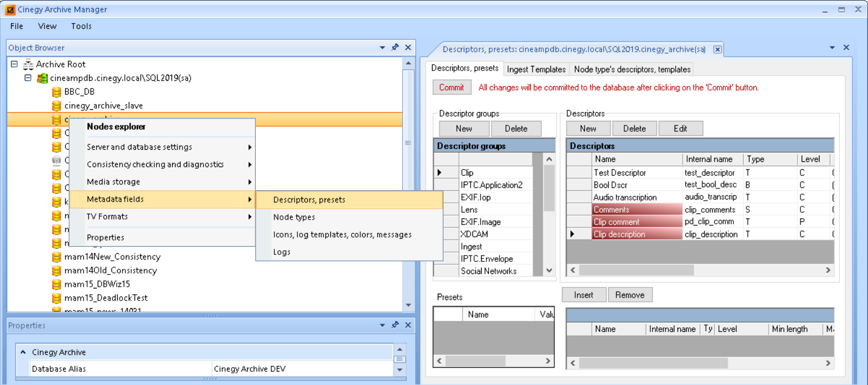Select the Audio transcription descriptor row
This screenshot has width=868, height=385.
click(700, 197)
